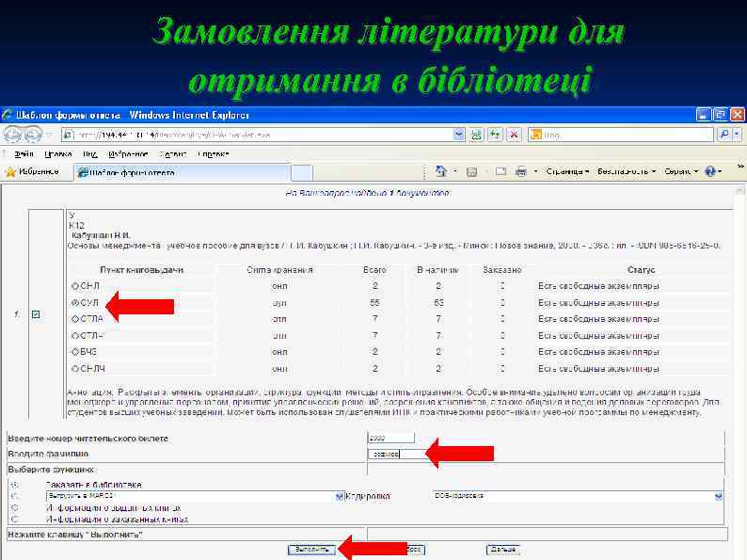Select Информация о выданных книгах radio
Image resolution: width=747 pixels, height=560 pixels.
15,508
